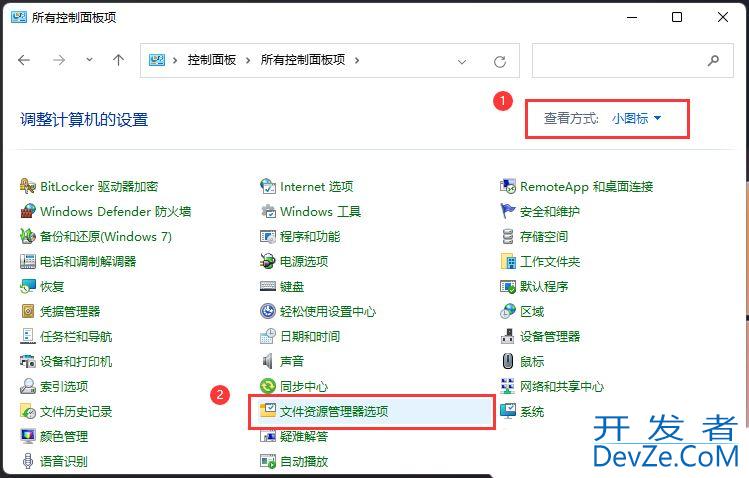
Task: Click the 疑难解答 icon
Action: [x=268, y=436]
